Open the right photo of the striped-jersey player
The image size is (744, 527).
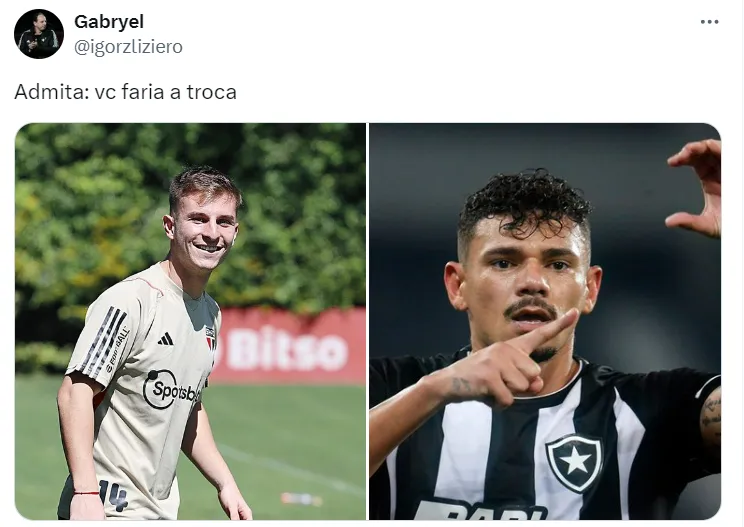pos(545,321)
